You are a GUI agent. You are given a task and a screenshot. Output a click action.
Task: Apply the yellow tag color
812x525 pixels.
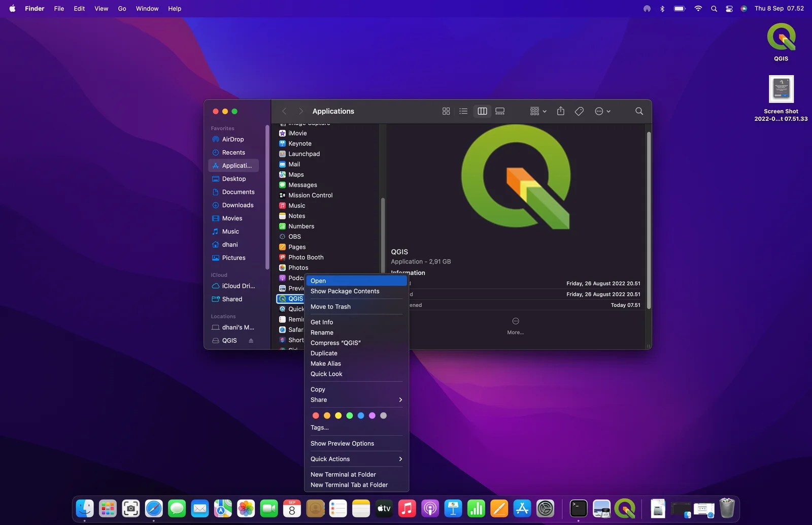coord(338,416)
